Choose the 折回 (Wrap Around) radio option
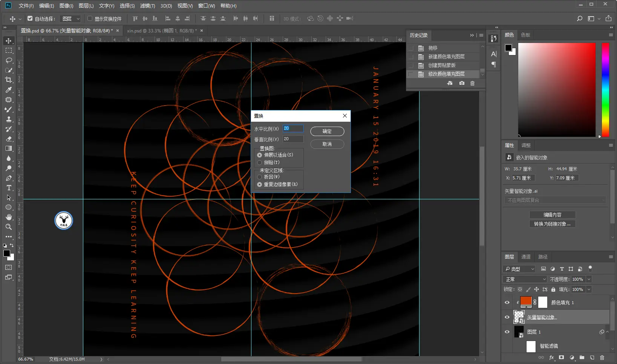617x364 pixels. pyautogui.click(x=259, y=177)
